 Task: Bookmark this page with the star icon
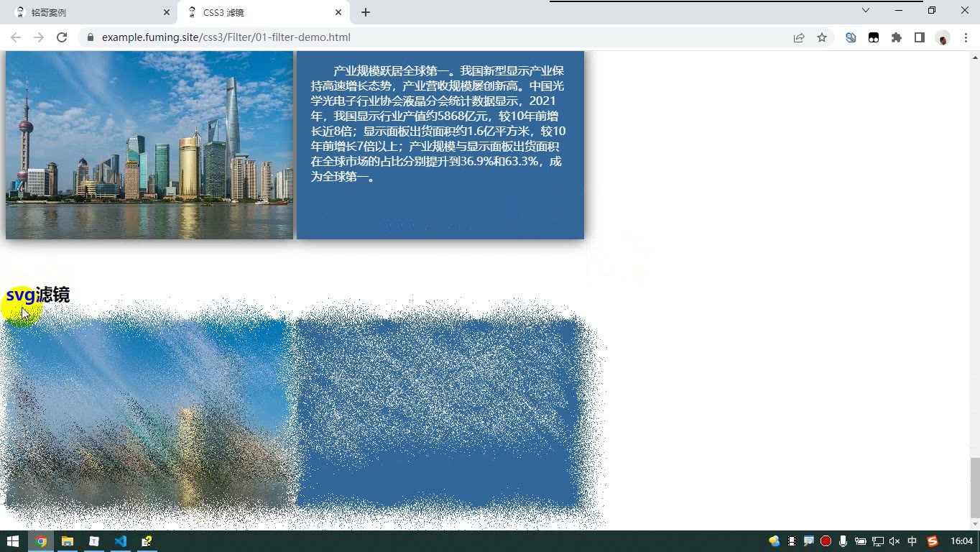tap(822, 37)
